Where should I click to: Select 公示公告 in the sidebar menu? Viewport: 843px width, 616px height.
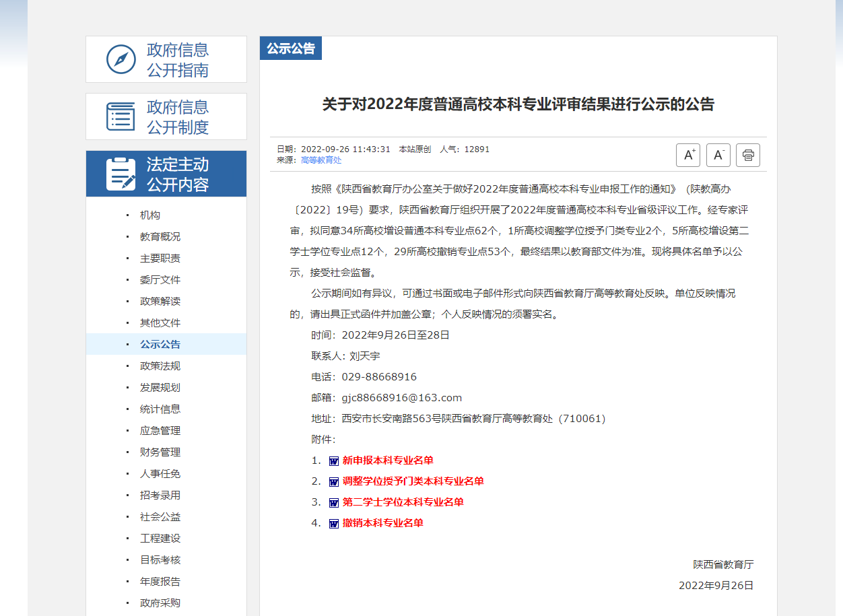point(160,345)
